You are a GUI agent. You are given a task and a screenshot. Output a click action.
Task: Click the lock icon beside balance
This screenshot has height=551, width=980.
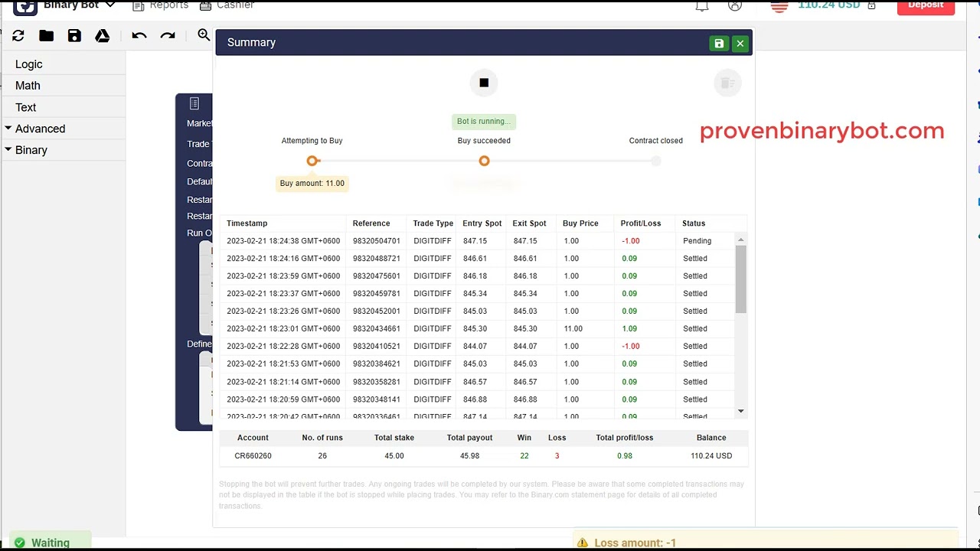[x=871, y=5]
